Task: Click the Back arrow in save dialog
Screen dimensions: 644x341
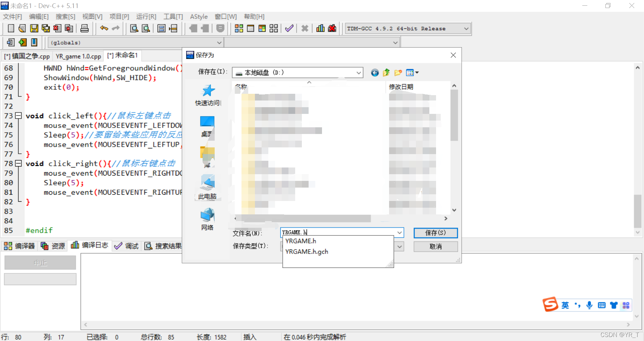Action: 375,73
